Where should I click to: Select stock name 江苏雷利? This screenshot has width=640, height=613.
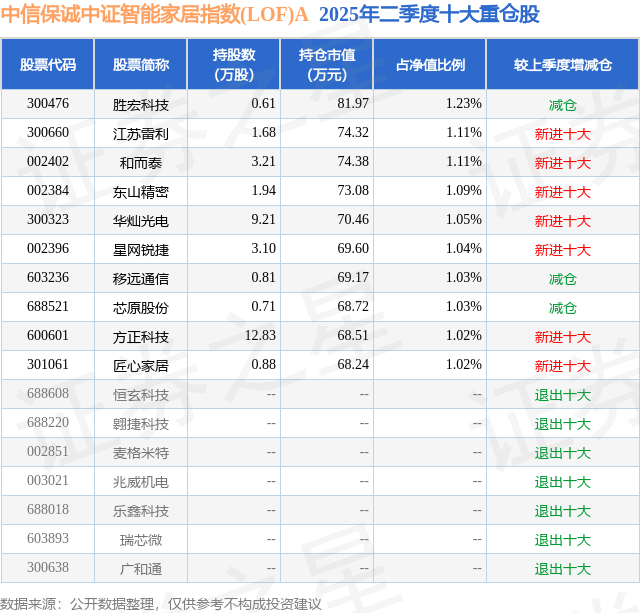141,134
